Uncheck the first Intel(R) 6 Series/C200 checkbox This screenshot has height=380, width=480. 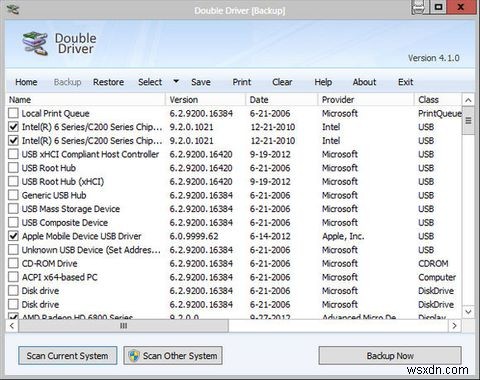[x=13, y=127]
